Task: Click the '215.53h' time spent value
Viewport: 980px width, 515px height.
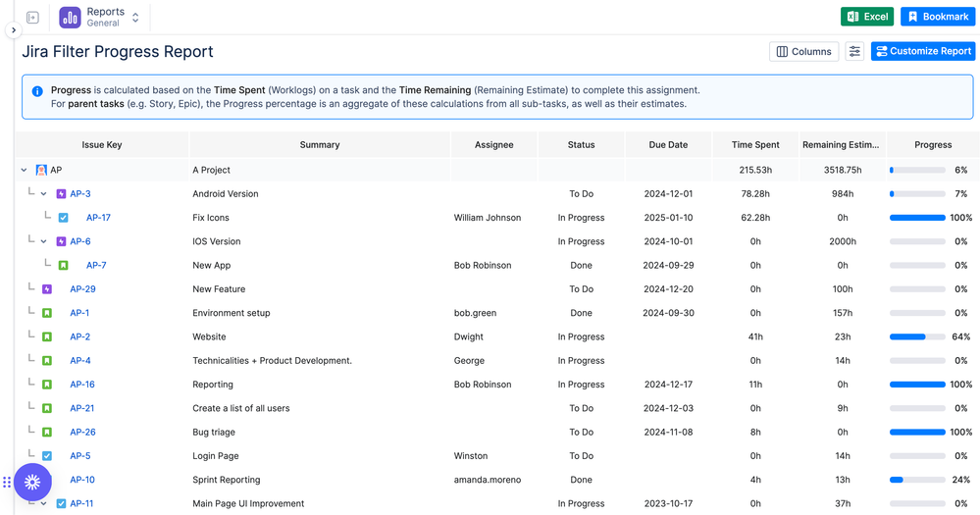Action: click(x=755, y=170)
